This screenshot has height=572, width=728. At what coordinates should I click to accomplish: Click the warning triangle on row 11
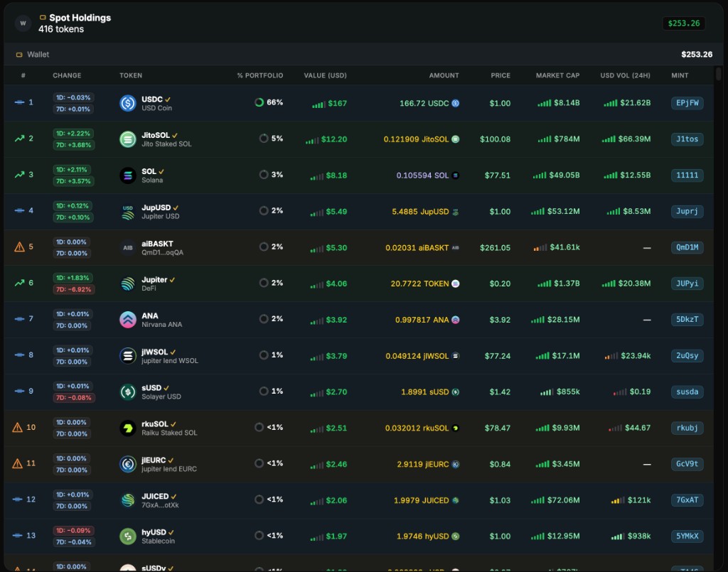(17, 463)
